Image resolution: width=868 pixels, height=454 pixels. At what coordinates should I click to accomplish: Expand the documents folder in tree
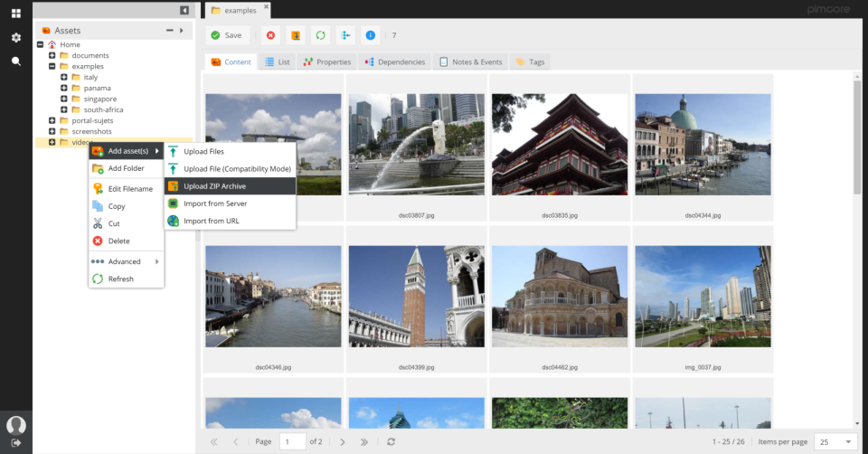52,55
